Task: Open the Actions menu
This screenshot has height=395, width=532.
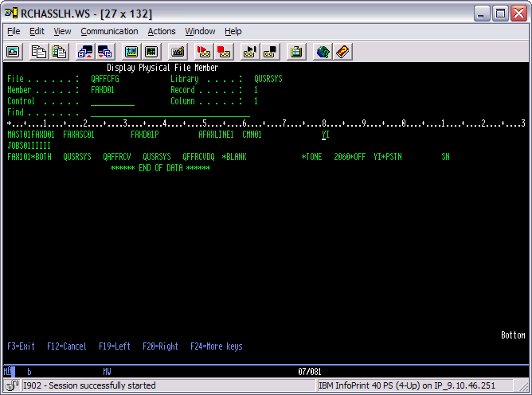Action: [162, 31]
